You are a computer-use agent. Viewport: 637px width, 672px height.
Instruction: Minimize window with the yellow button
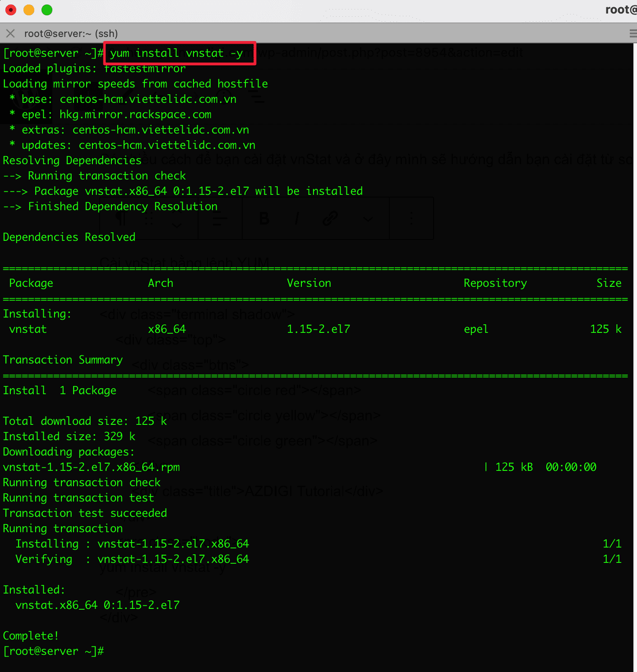coord(29,10)
